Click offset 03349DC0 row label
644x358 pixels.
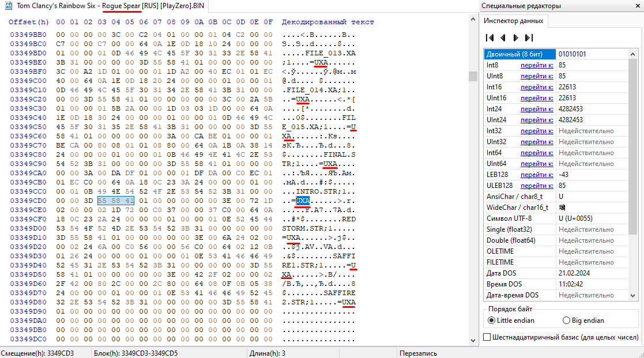click(28, 339)
